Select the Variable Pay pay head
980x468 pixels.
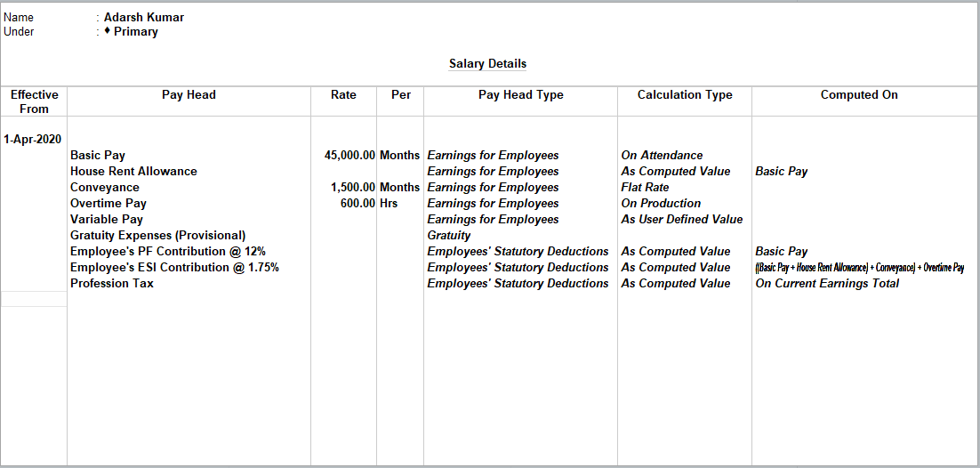tap(107, 220)
